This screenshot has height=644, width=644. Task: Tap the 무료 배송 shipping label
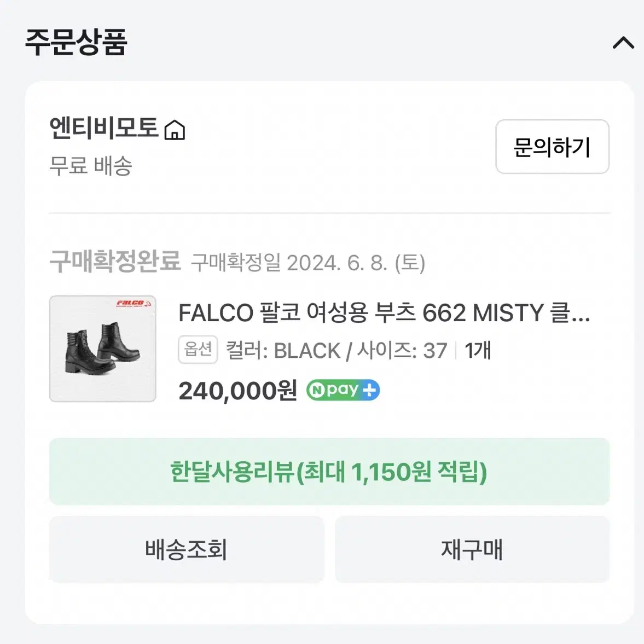[x=90, y=166]
